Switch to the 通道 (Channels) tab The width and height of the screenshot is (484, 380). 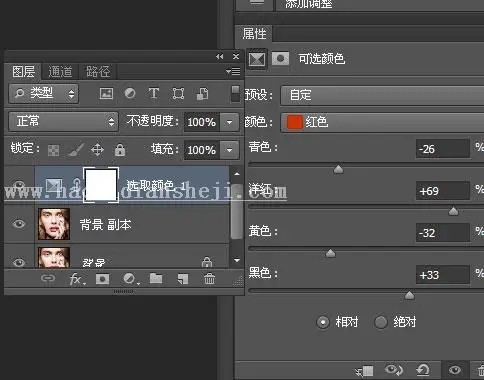pyautogui.click(x=60, y=72)
